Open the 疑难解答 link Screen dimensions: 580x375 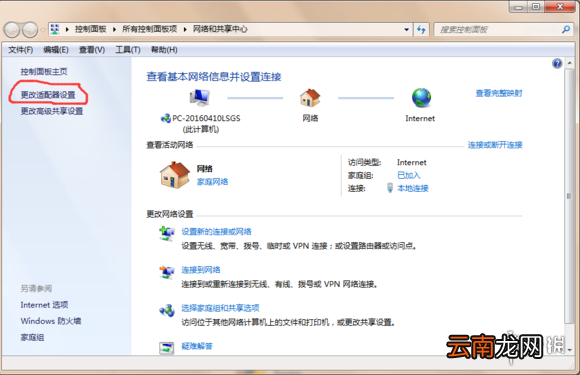[x=197, y=346]
